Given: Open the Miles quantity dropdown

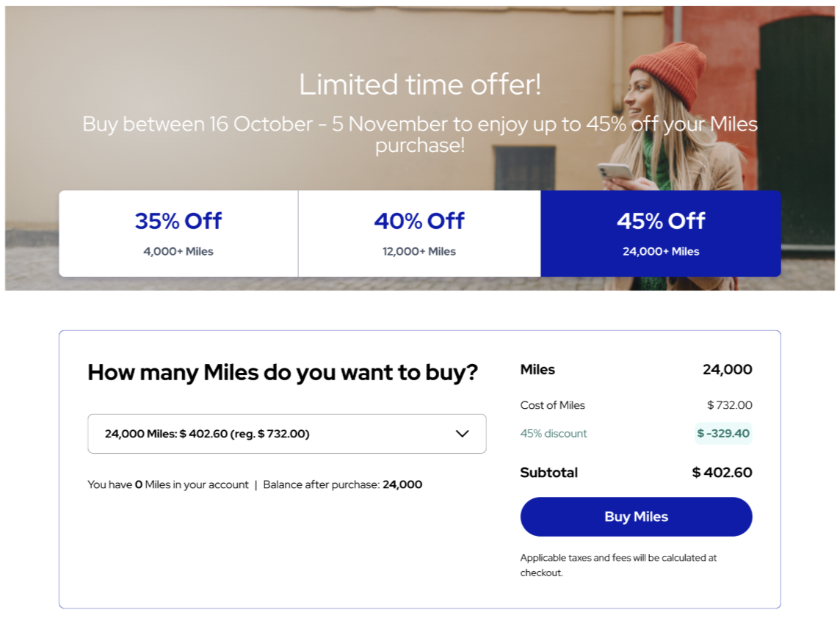Looking at the screenshot, I should 286,434.
